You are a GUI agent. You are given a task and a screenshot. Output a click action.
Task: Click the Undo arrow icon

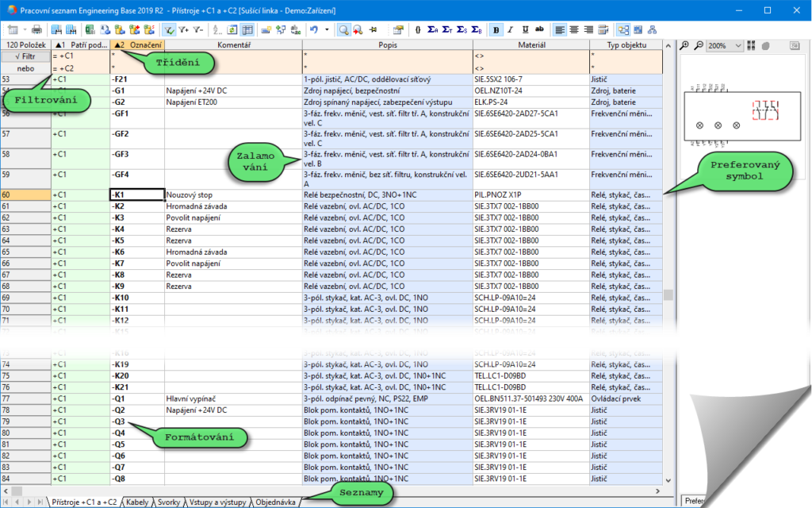point(315,29)
